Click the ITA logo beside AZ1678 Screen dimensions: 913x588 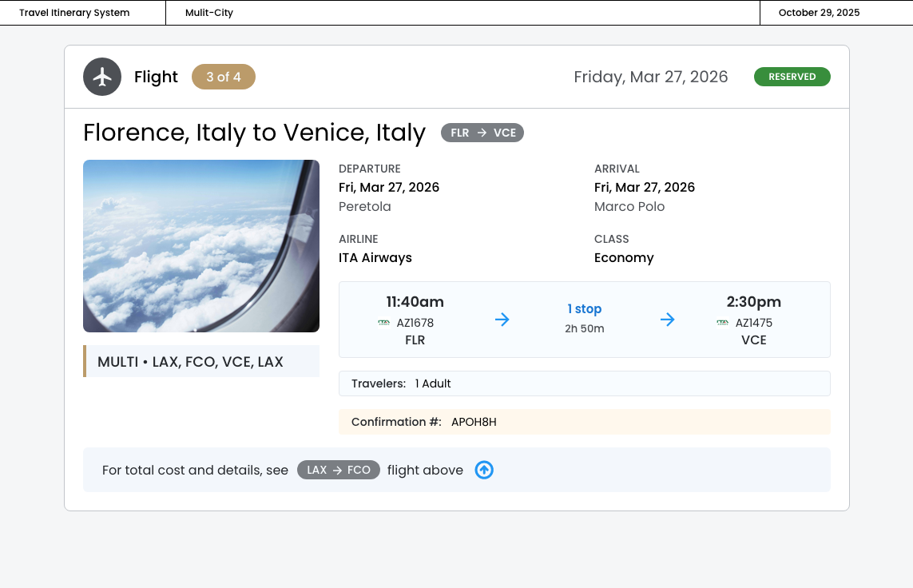pyautogui.click(x=384, y=323)
